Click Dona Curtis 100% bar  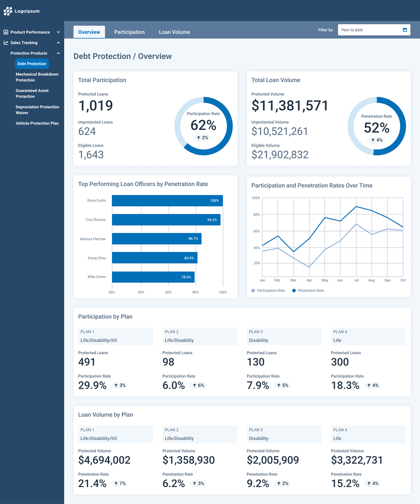(x=167, y=201)
